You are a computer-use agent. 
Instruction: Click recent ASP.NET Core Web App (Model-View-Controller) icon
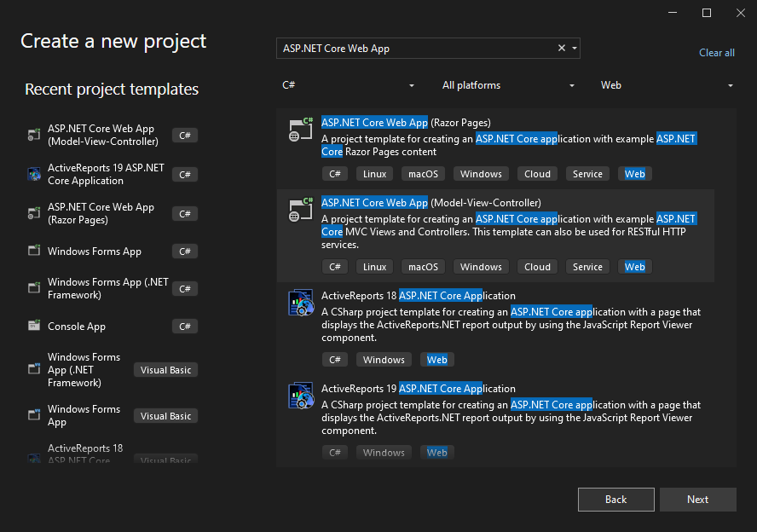[34, 135]
